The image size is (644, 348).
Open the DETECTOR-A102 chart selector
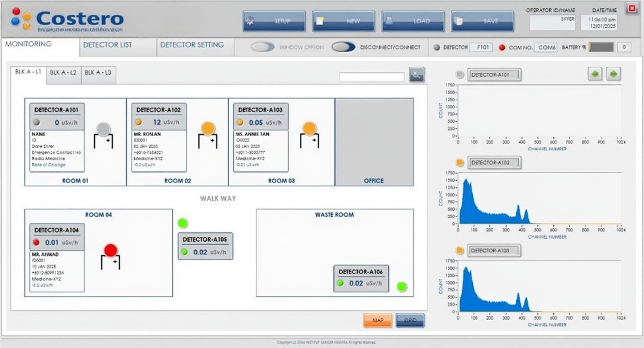pyautogui.click(x=494, y=162)
